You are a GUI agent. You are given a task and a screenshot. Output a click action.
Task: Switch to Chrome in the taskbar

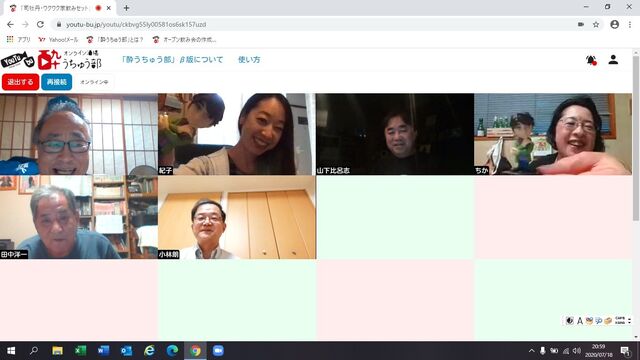[x=195, y=351]
